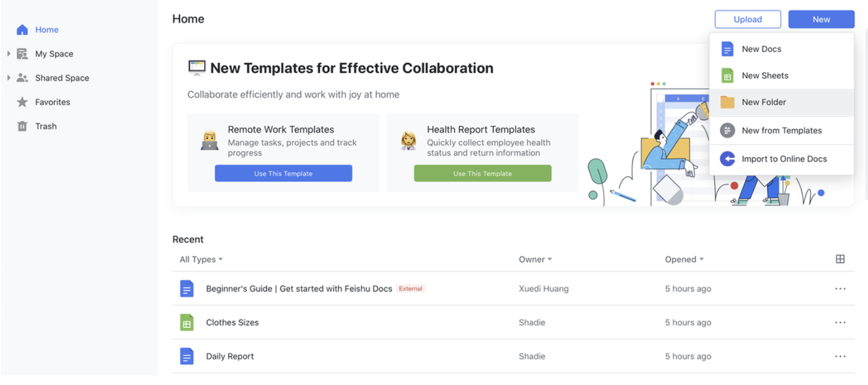Screen dimensions: 868x385
Task: Click the Trash icon in sidebar
Action: coord(22,126)
